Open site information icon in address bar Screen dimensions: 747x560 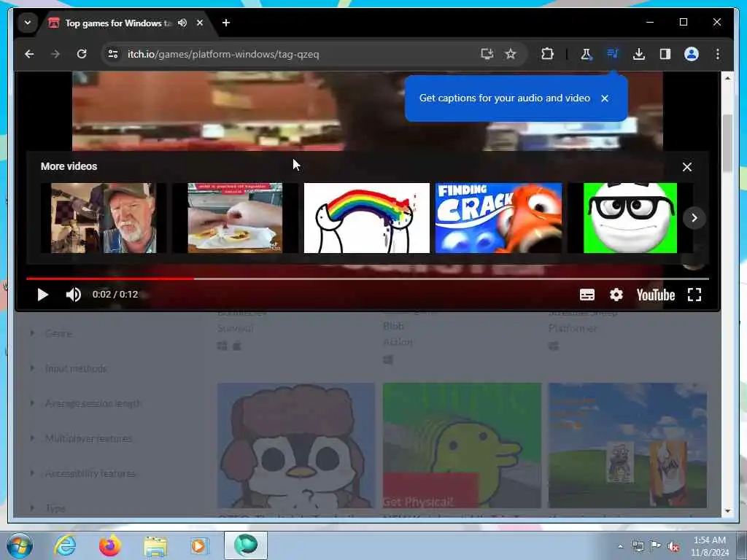[113, 54]
